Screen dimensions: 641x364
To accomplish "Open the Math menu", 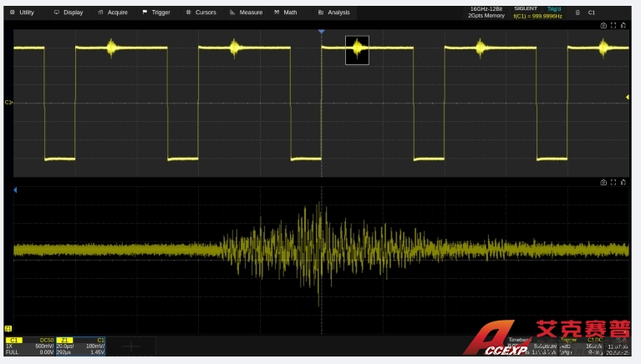I will [x=286, y=13].
